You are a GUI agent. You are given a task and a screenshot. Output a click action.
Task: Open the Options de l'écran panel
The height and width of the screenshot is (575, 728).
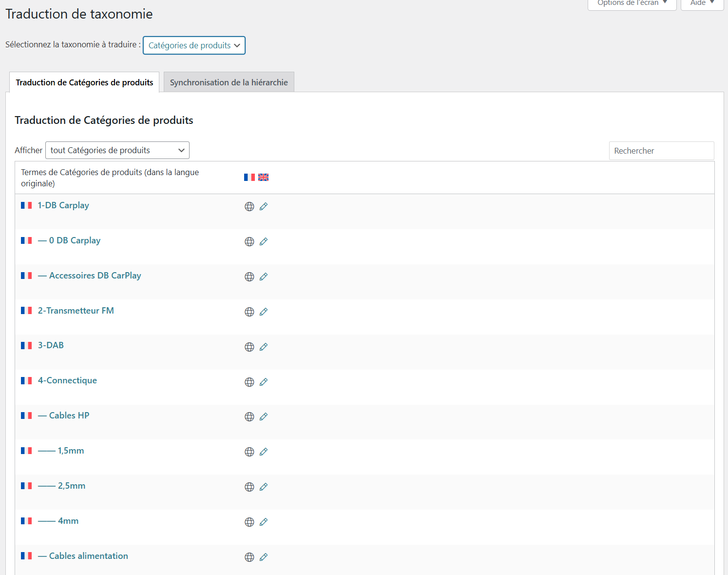pos(632,3)
